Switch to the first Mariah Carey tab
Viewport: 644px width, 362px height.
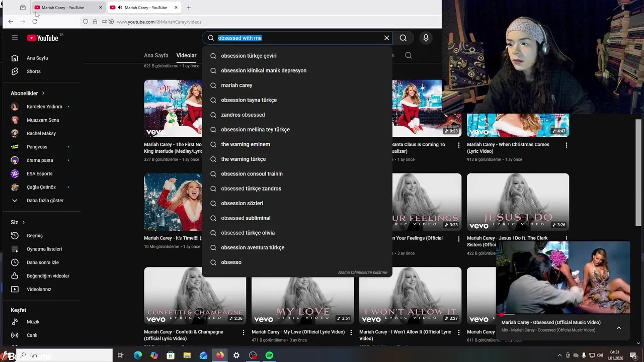coord(68,8)
